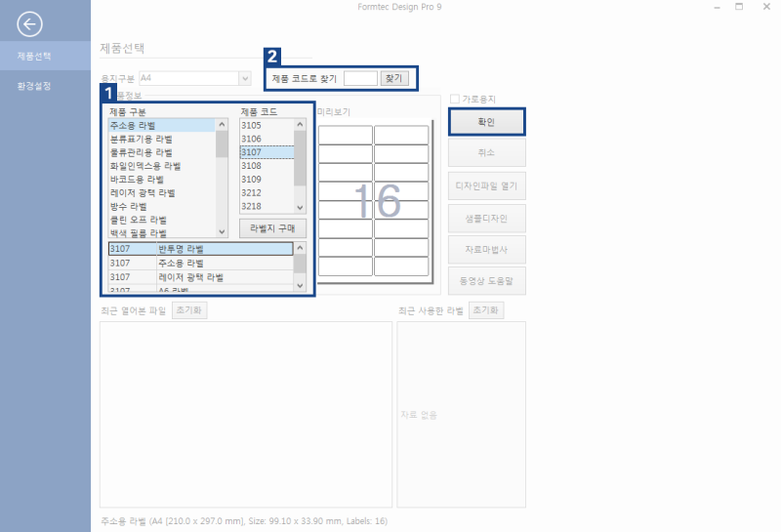Viewport: 781px width, 532px height.
Task: Minimize the Formtec Design Pro window
Action: tap(717, 7)
